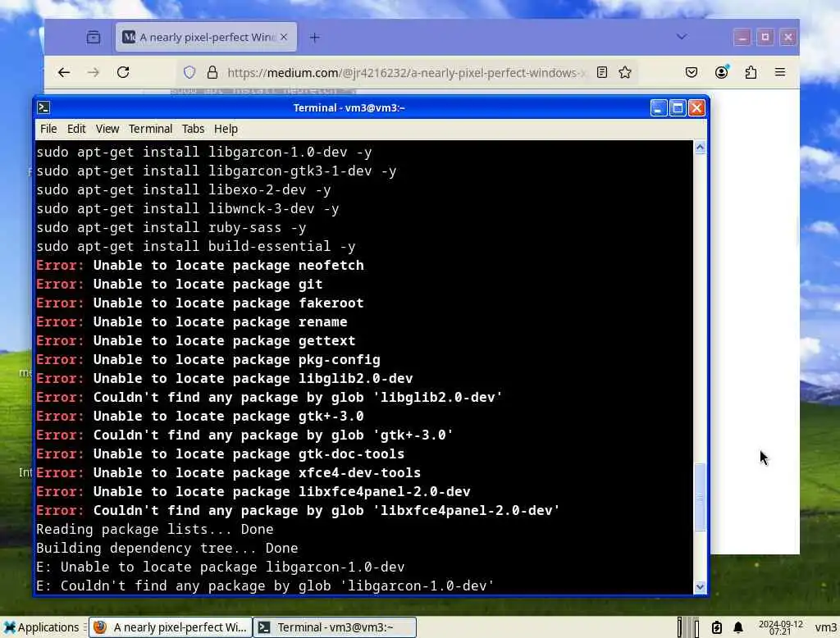Click 'Building dependency tree... Done' line
Viewport: 840px width, 638px height.
167,548
